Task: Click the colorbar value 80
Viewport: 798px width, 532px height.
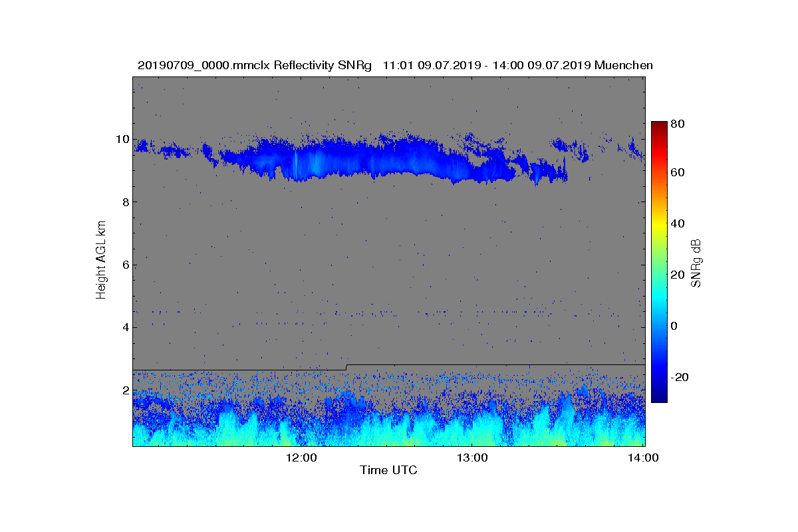Action: click(x=678, y=123)
